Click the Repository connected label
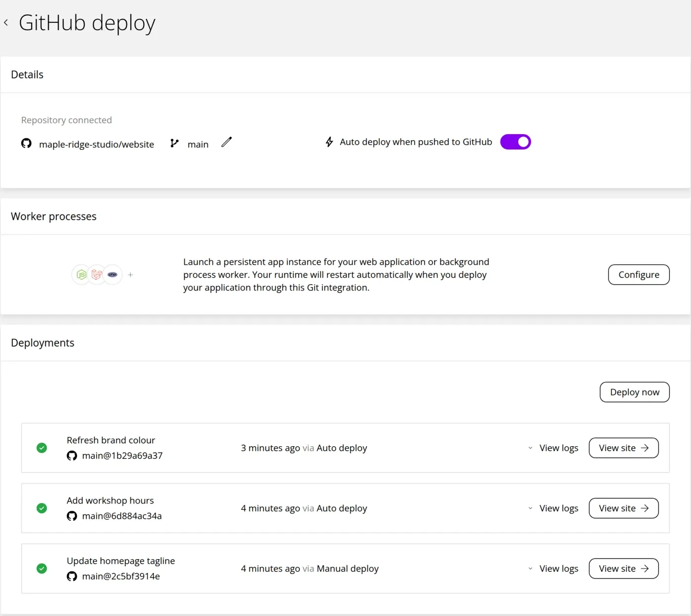This screenshot has width=691, height=616. [x=67, y=120]
